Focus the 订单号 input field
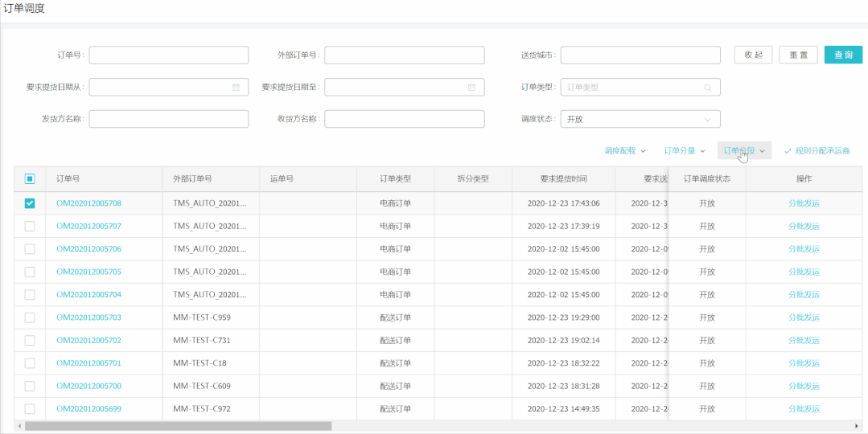The image size is (868, 434). click(169, 55)
